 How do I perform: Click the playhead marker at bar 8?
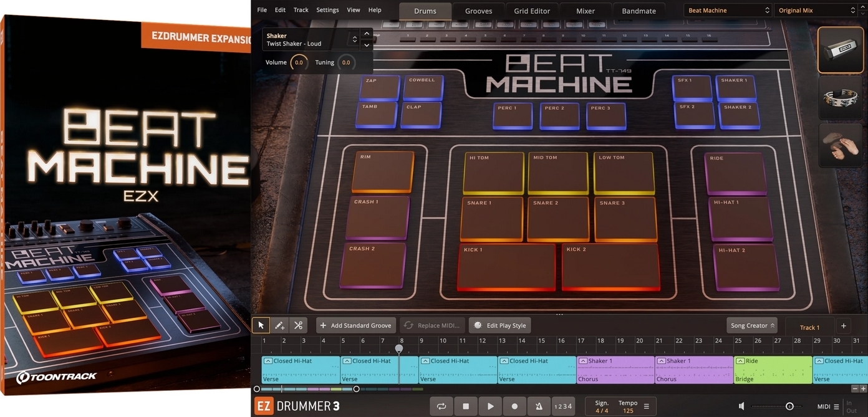tap(398, 348)
